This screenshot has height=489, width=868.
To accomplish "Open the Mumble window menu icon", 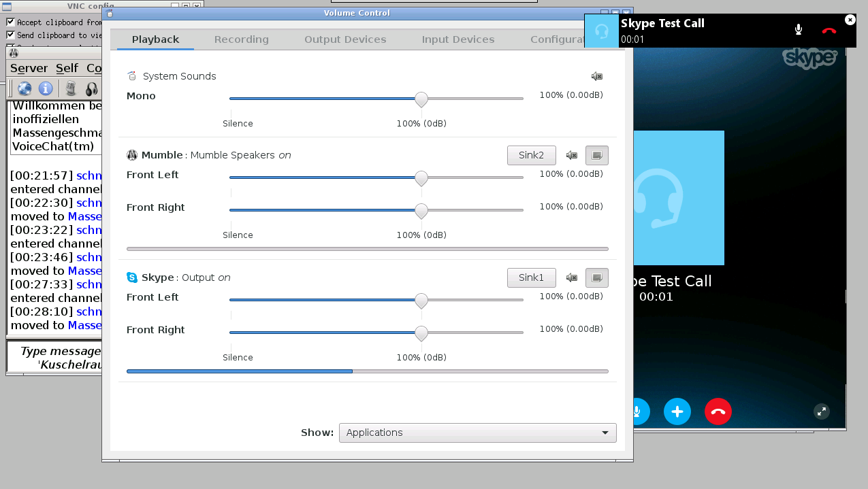I will (14, 53).
